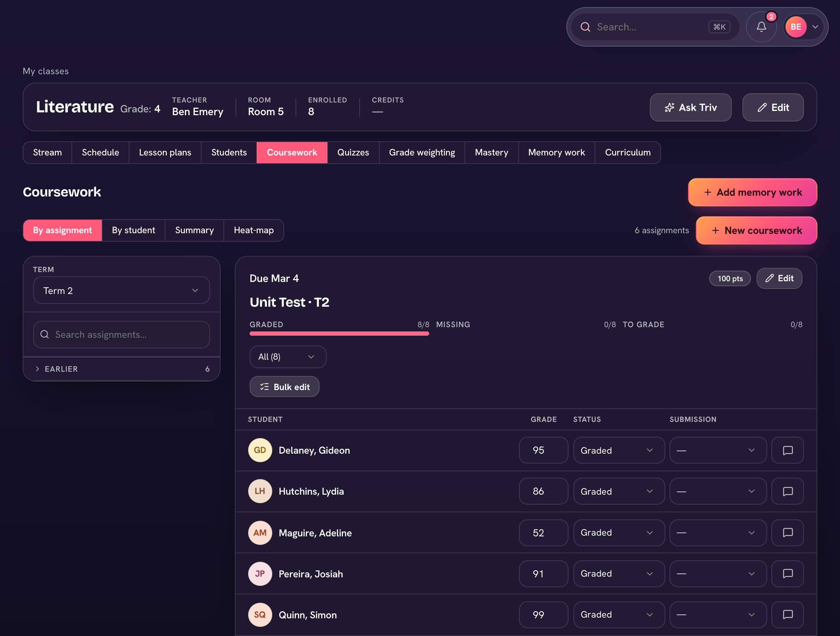Expand the EARLIER assignments group
840x636 pixels.
tap(122, 369)
